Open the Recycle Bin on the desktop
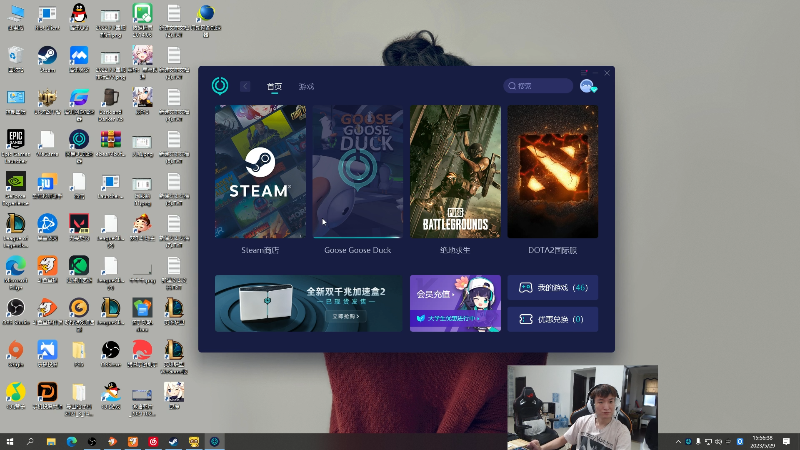 [16, 59]
